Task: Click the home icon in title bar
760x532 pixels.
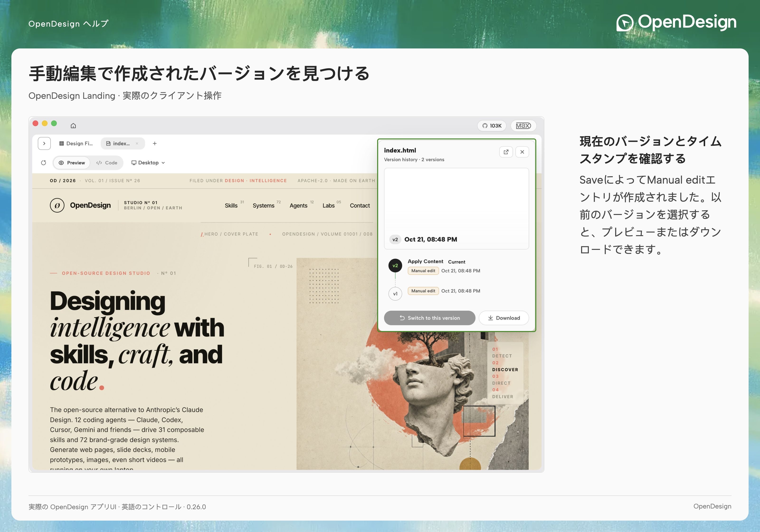Action: pos(73,125)
